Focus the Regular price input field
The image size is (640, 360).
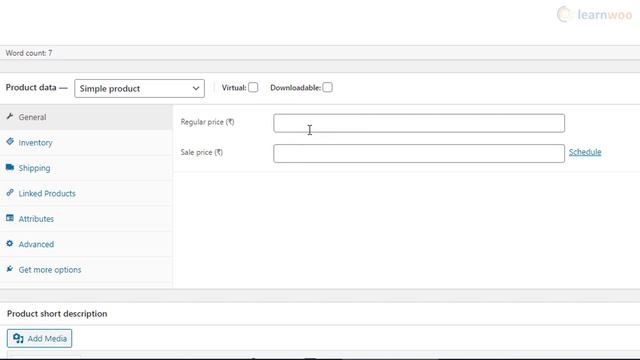click(419, 123)
